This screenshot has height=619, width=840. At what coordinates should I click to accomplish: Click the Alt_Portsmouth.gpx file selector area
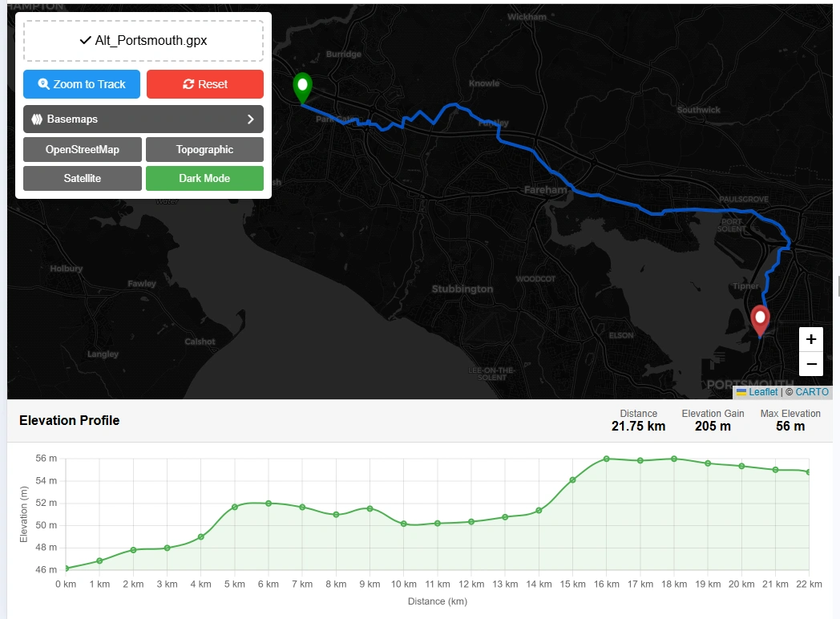[143, 40]
